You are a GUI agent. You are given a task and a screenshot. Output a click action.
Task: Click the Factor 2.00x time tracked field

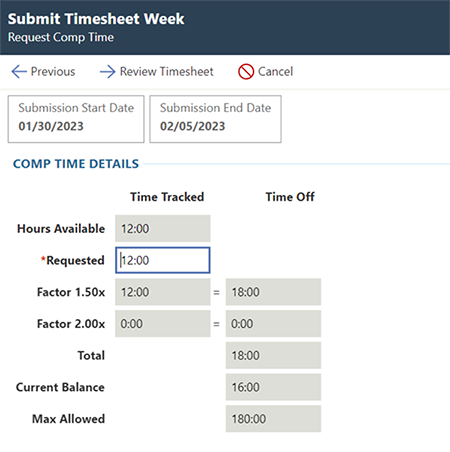pos(163,324)
